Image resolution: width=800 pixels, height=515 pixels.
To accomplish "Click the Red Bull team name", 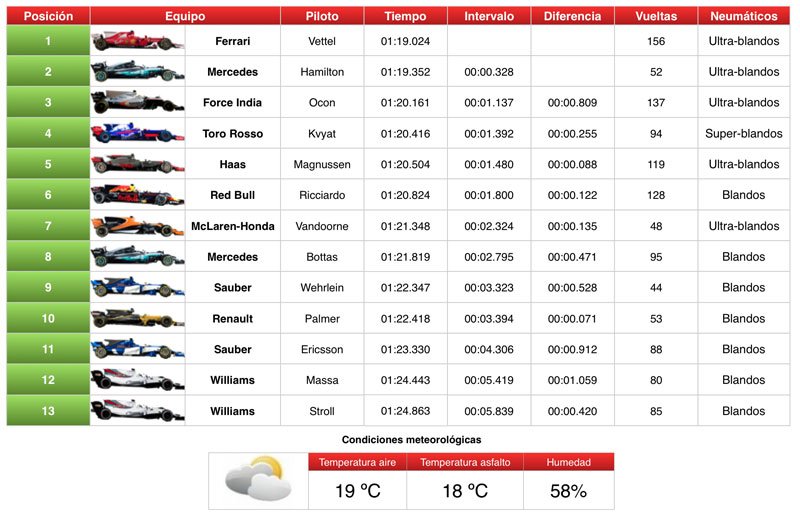I will tap(233, 195).
